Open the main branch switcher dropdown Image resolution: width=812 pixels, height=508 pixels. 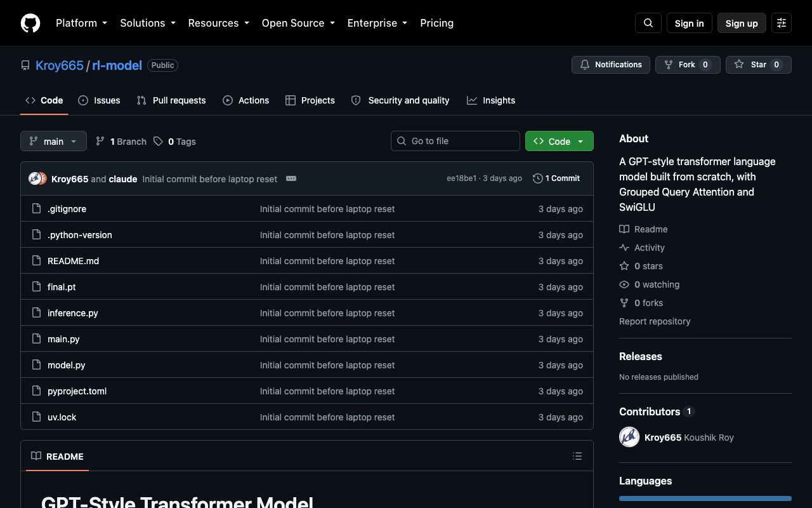[53, 141]
